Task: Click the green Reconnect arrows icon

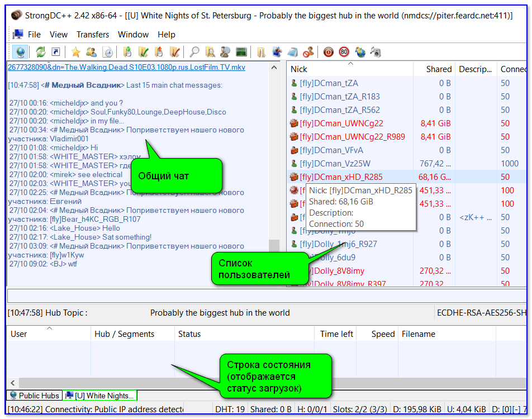Action: (x=41, y=52)
